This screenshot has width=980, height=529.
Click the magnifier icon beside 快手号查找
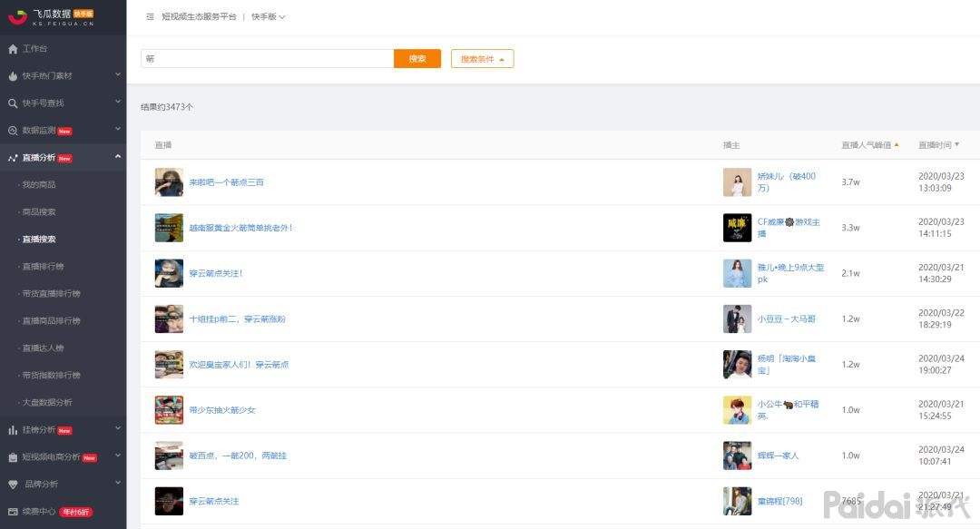pos(13,103)
